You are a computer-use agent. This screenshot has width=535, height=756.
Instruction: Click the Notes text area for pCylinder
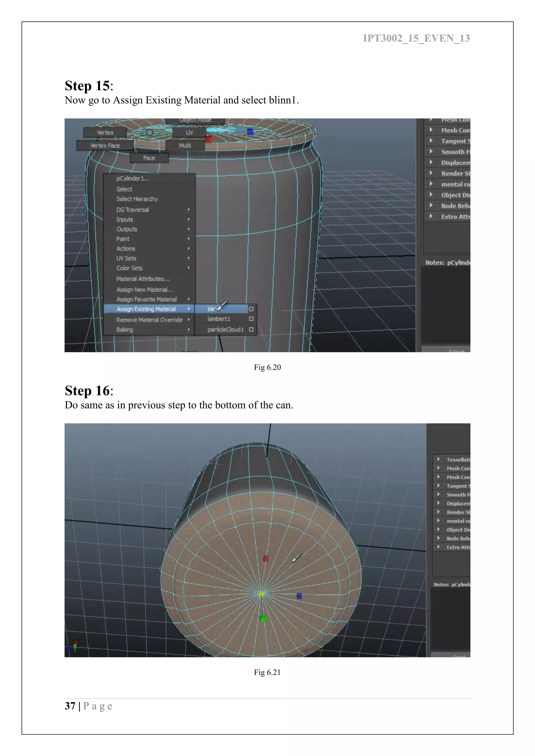(x=446, y=305)
